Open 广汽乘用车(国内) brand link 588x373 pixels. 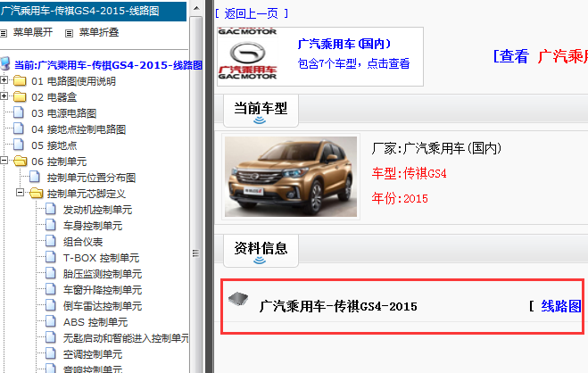[344, 45]
